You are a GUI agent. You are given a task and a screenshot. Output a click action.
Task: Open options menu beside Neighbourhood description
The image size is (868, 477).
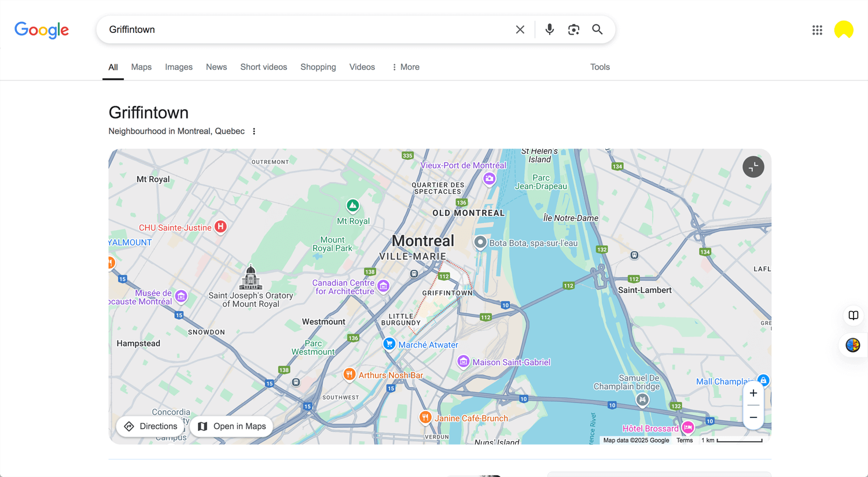tap(254, 131)
